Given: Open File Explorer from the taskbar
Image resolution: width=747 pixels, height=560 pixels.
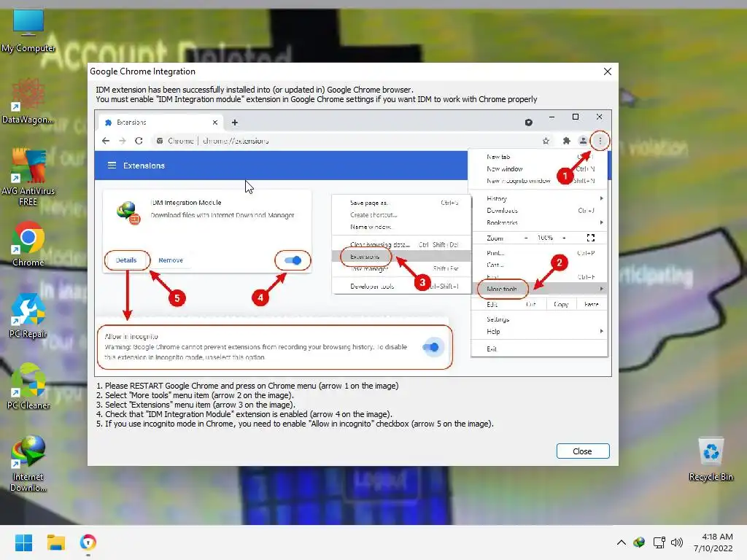Looking at the screenshot, I should [x=55, y=542].
